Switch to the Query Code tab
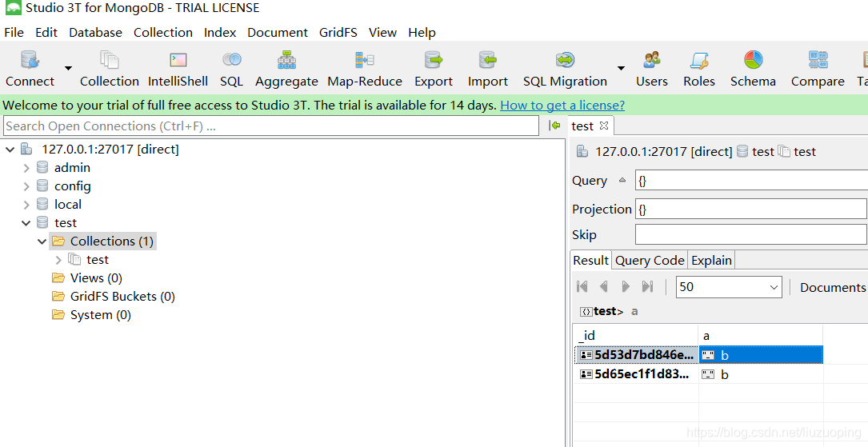Screen dimensions: 868x447 click(650, 260)
